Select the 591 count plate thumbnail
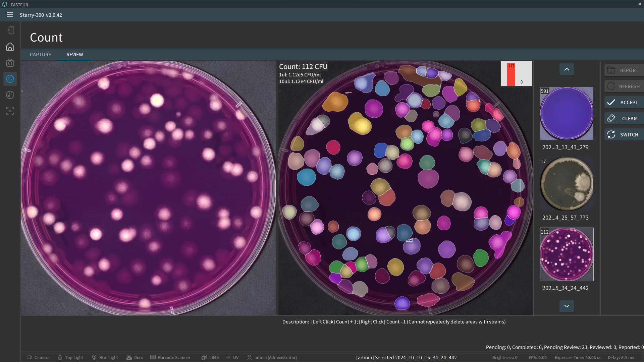 pos(567,114)
